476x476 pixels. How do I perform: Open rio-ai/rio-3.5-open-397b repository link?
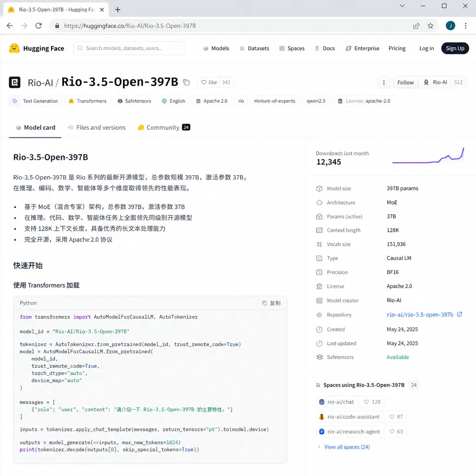[x=420, y=315]
